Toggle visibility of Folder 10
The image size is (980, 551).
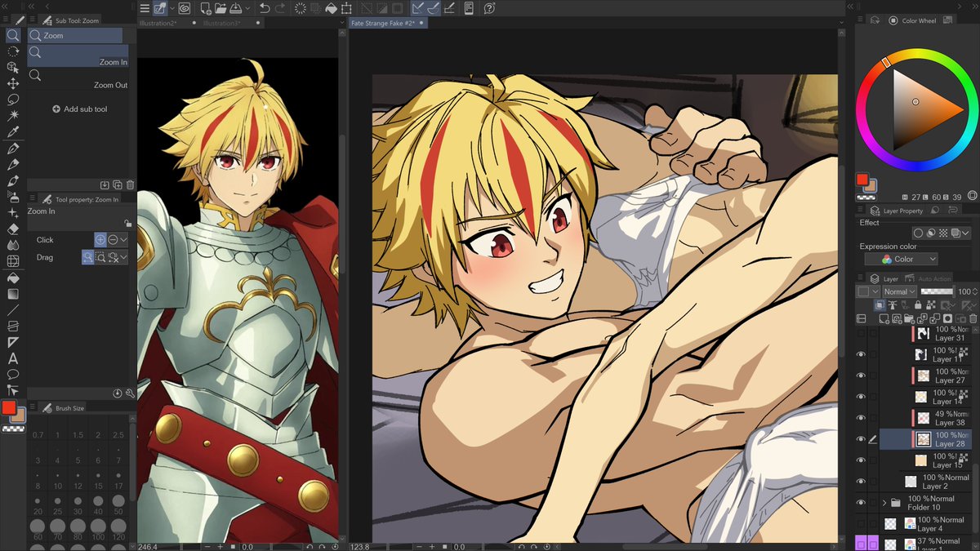pyautogui.click(x=861, y=502)
